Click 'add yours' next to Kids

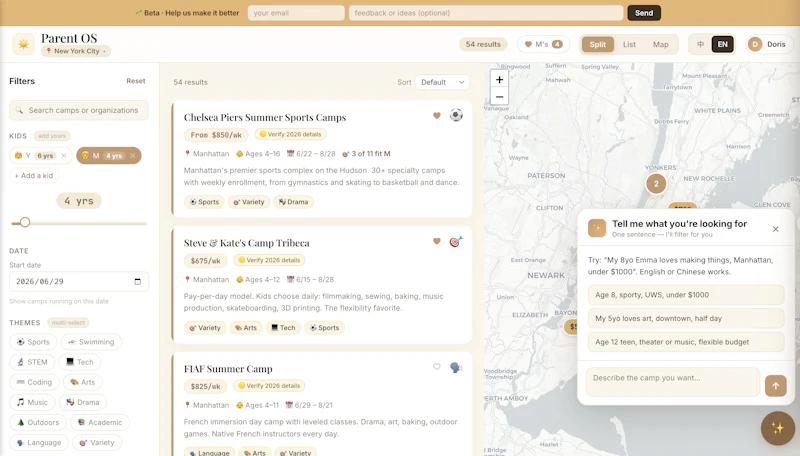[x=52, y=136]
